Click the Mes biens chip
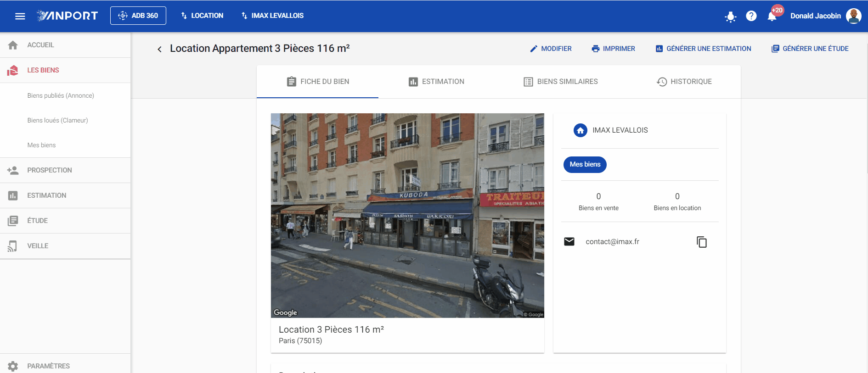868x373 pixels. pos(585,164)
